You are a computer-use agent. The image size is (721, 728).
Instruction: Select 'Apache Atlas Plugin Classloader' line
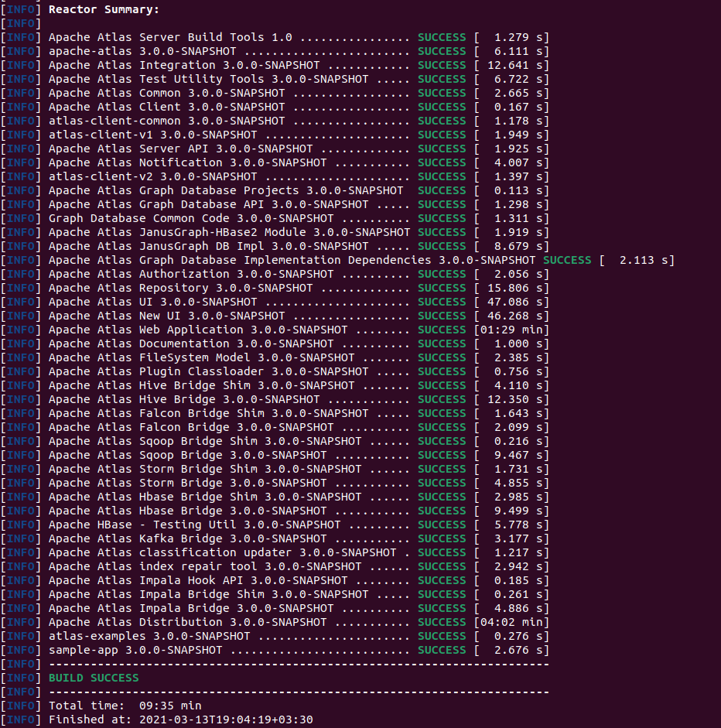(x=208, y=371)
